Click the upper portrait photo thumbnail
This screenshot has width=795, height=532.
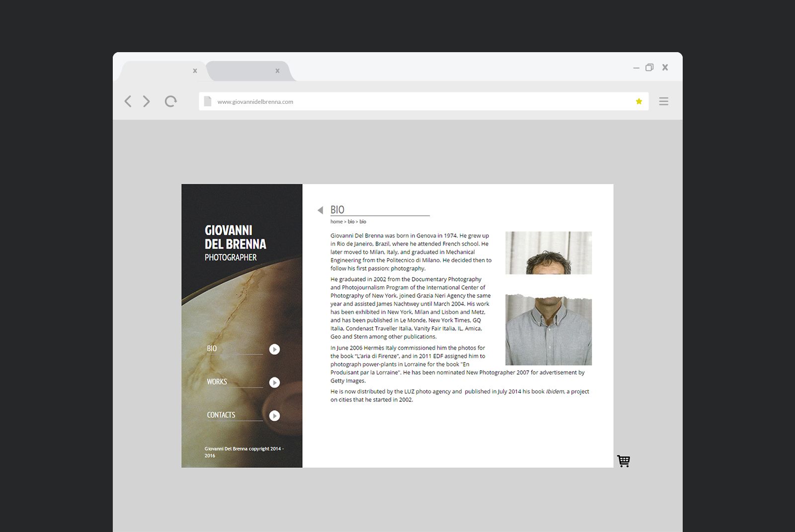coord(549,253)
